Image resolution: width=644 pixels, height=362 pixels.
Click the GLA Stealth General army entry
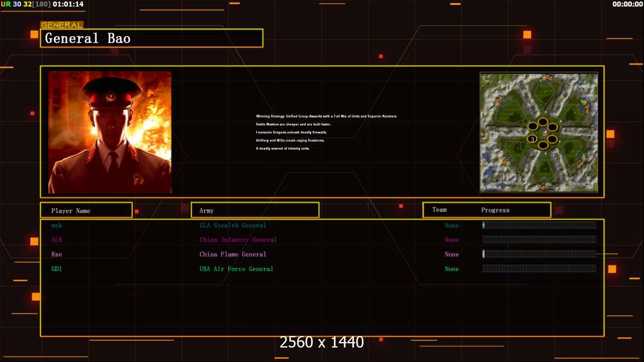[x=233, y=226]
